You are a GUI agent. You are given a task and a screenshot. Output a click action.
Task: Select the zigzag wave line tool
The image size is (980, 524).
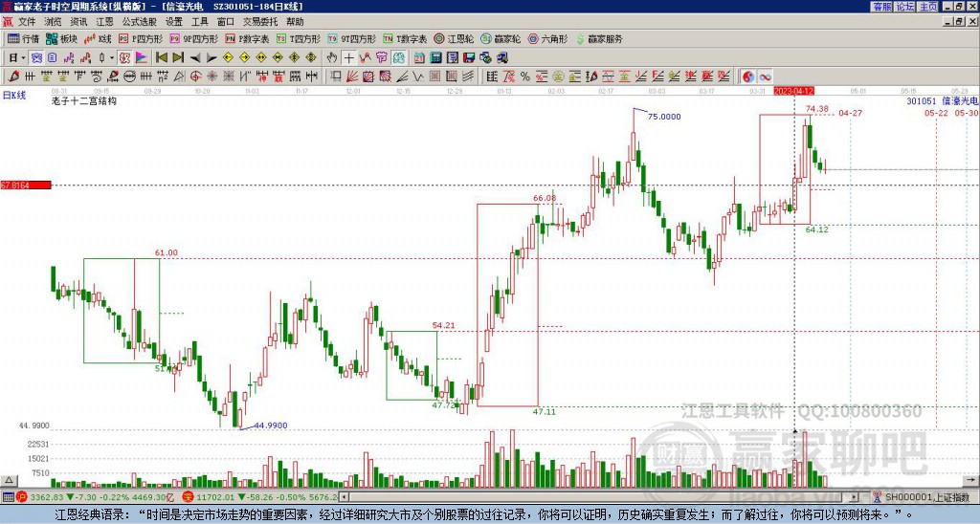coord(418,76)
